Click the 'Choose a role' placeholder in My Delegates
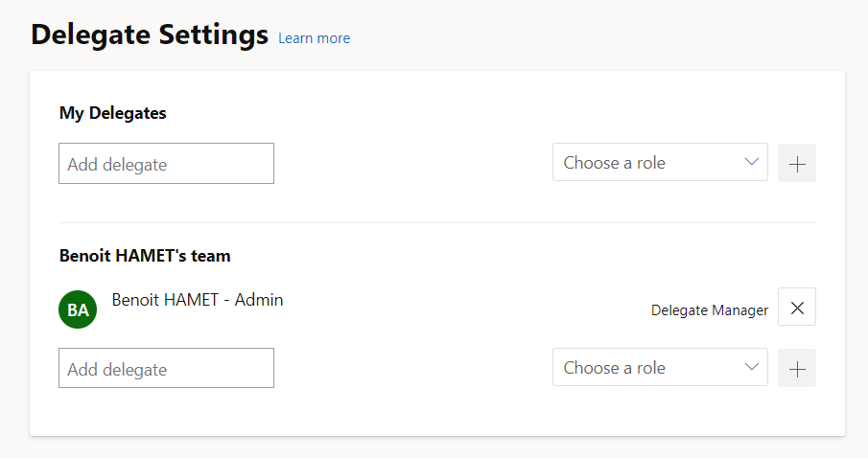The height and width of the screenshot is (458, 868). 614,163
